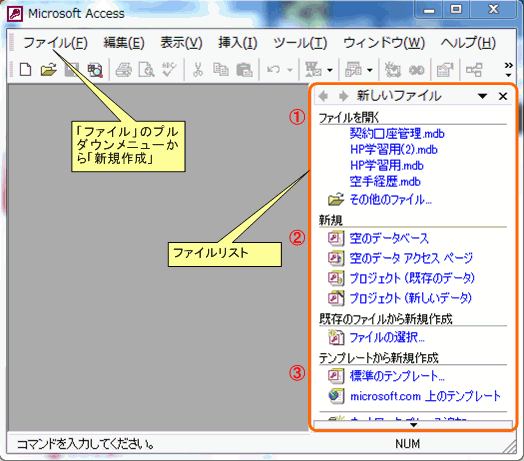Image resolution: width=524 pixels, height=461 pixels.
Task: Click the Office Links toolbar icon
Action: tap(313, 70)
